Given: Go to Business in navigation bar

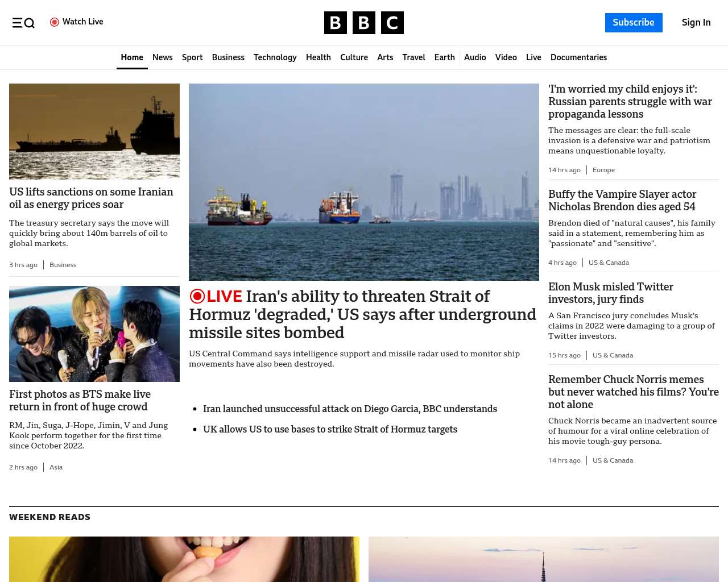Looking at the screenshot, I should click(228, 57).
